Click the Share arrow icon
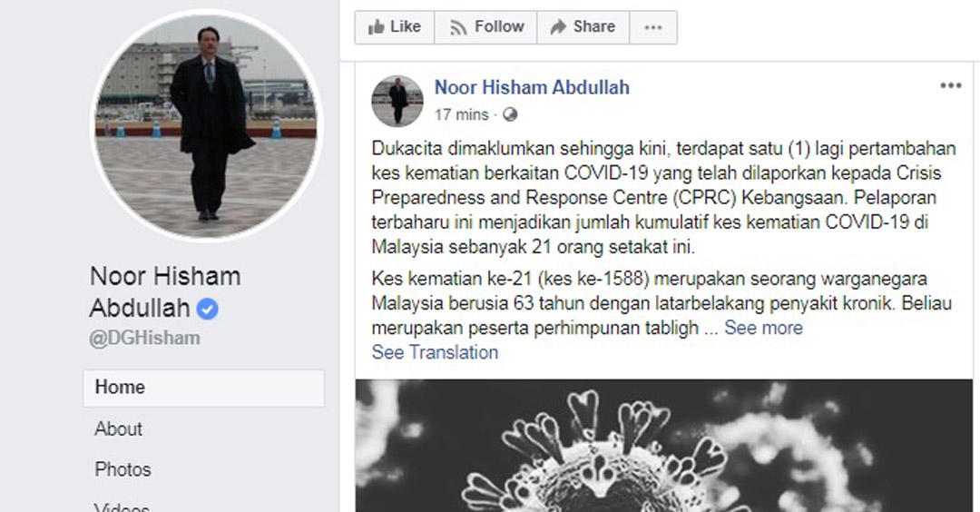980x512 pixels. tap(557, 27)
